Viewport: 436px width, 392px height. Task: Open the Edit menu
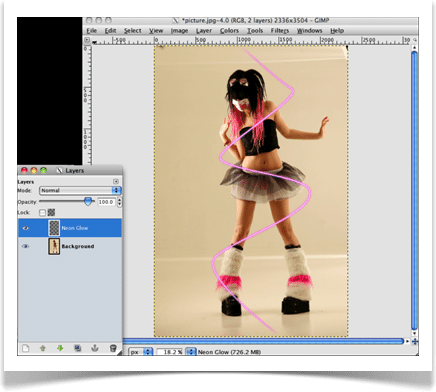[110, 31]
